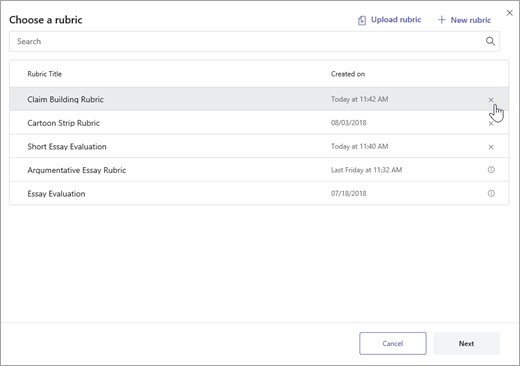Select the Claim Building Rubric row

coord(259,99)
